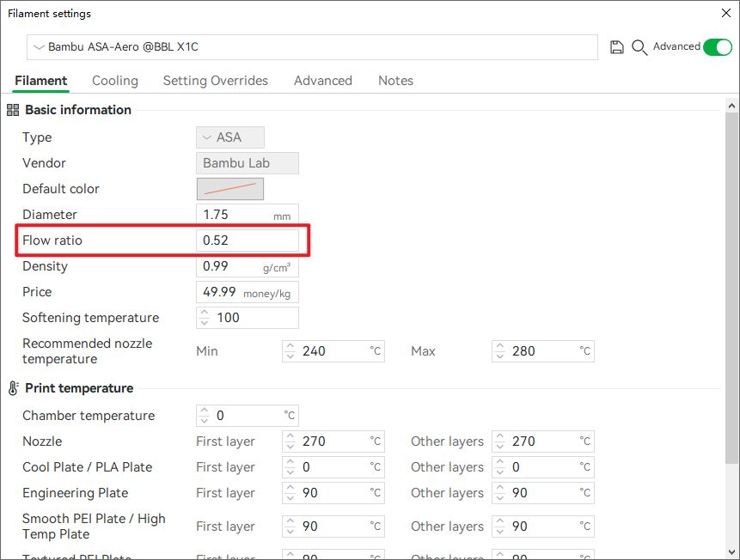Increase Cool Plate Other layers temperature

point(500,462)
